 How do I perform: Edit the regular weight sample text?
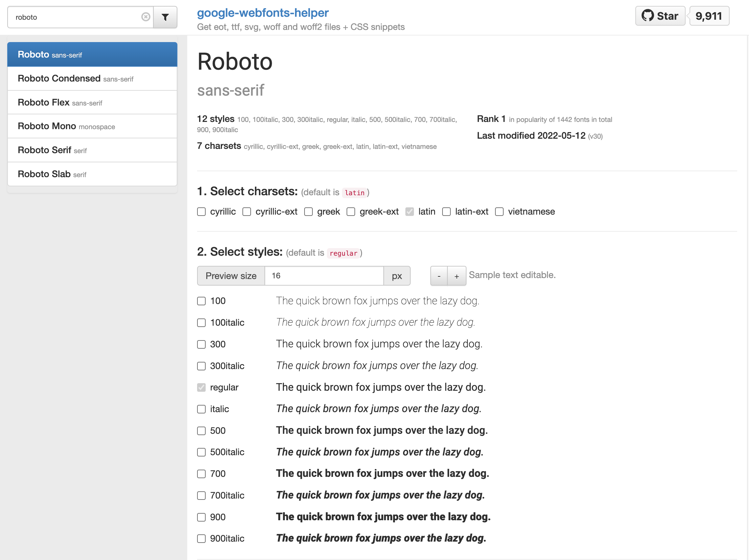pyautogui.click(x=381, y=387)
